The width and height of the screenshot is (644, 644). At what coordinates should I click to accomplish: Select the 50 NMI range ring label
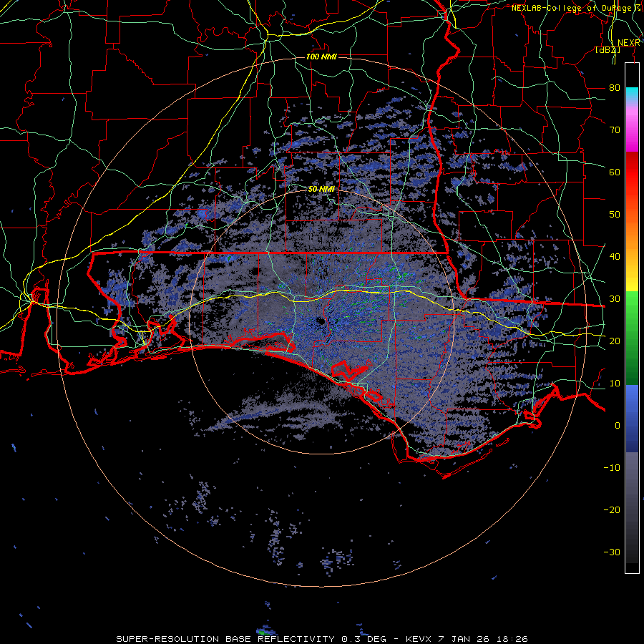(x=321, y=190)
